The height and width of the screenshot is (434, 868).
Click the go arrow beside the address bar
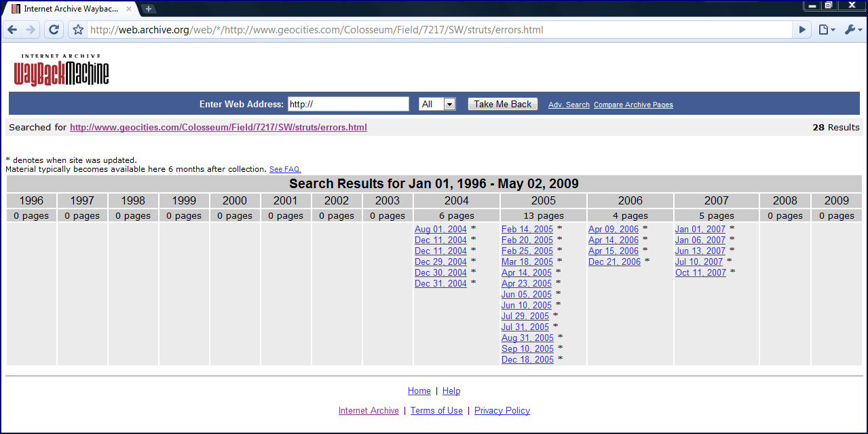coord(802,29)
